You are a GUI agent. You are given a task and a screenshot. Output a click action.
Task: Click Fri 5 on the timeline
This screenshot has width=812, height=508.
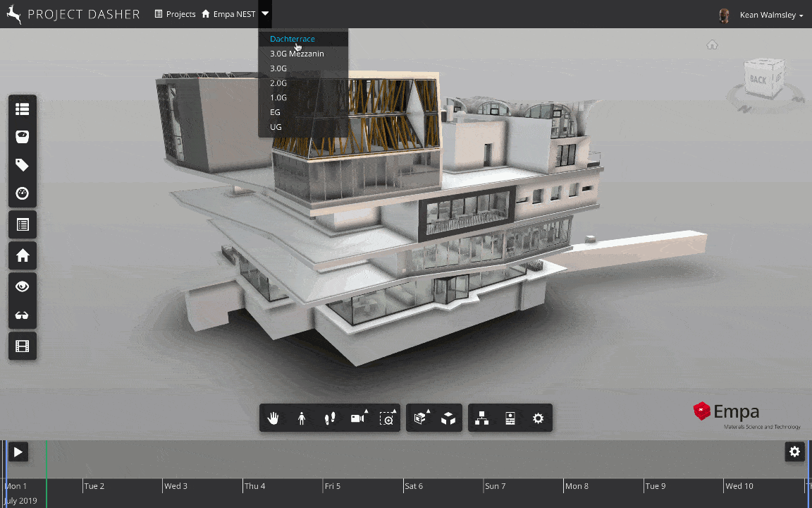pos(333,485)
